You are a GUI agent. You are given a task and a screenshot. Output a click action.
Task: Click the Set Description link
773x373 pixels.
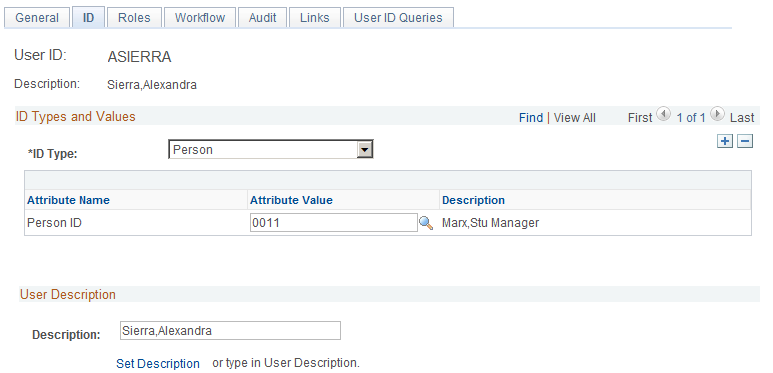tap(158, 364)
